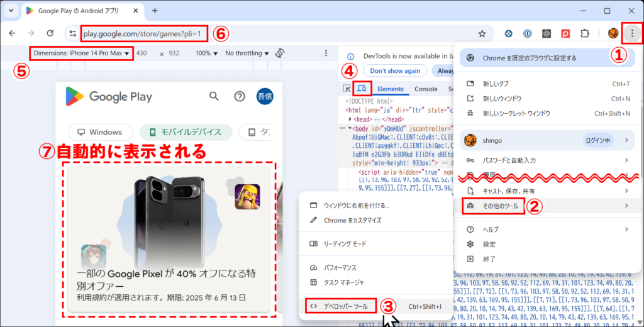Open device toolbar more options dots

coord(326,53)
